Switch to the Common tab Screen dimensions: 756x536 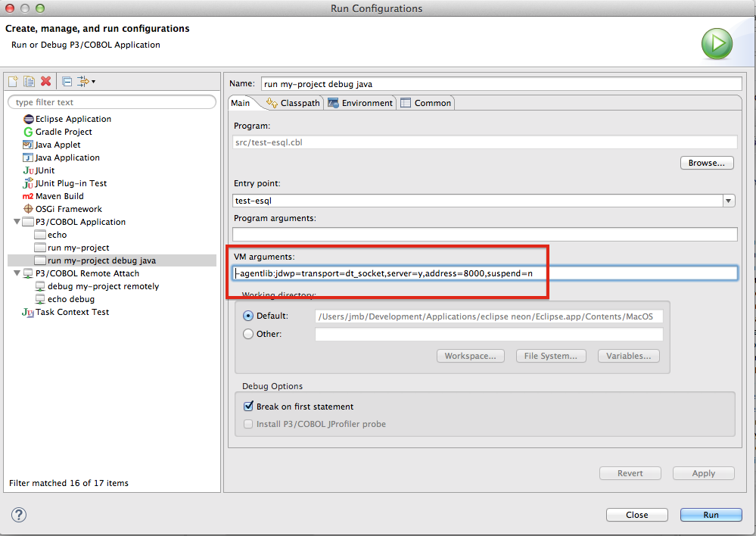click(426, 103)
